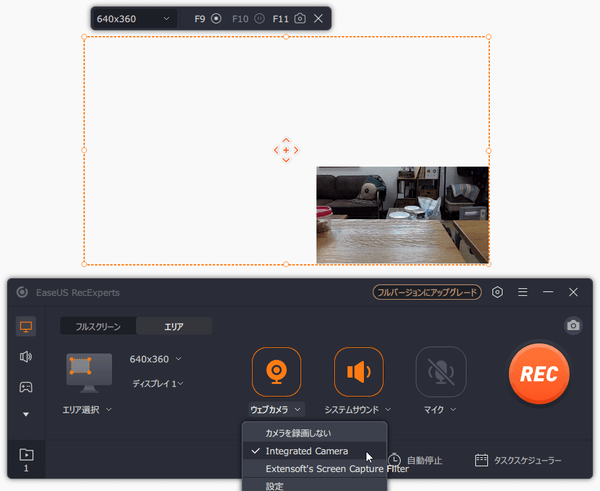Screen dimensions: 600x491
Task: Open the hamburger menu icon
Action: tap(523, 292)
